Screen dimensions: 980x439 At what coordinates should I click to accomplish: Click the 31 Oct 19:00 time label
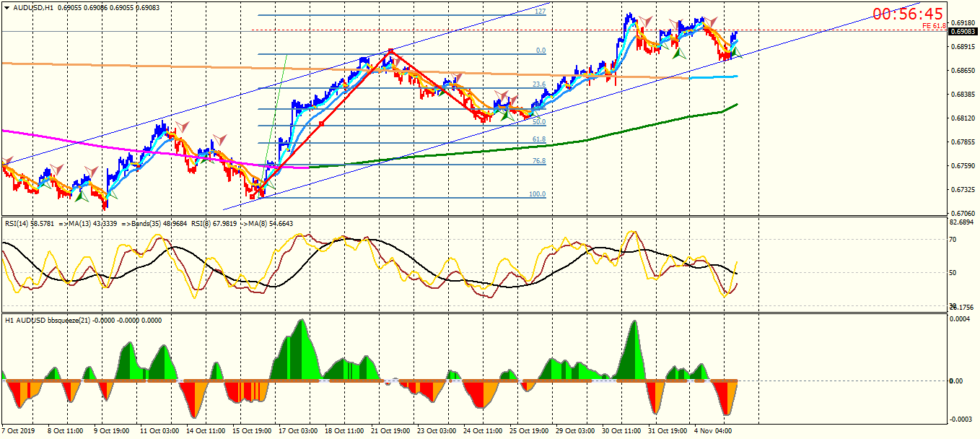(x=668, y=431)
